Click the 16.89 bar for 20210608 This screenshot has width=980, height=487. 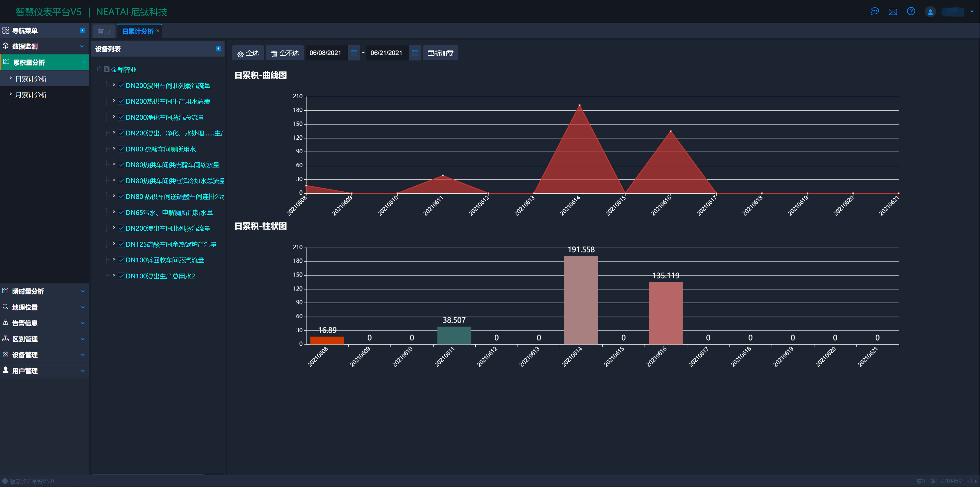pos(327,341)
